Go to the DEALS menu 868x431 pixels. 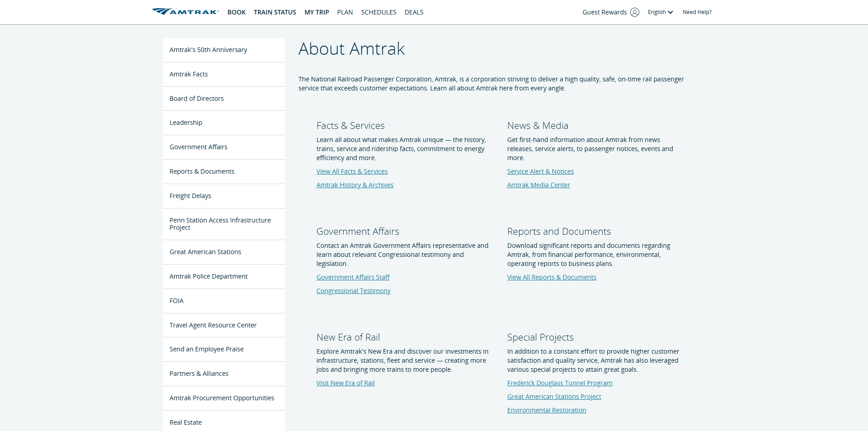(414, 12)
